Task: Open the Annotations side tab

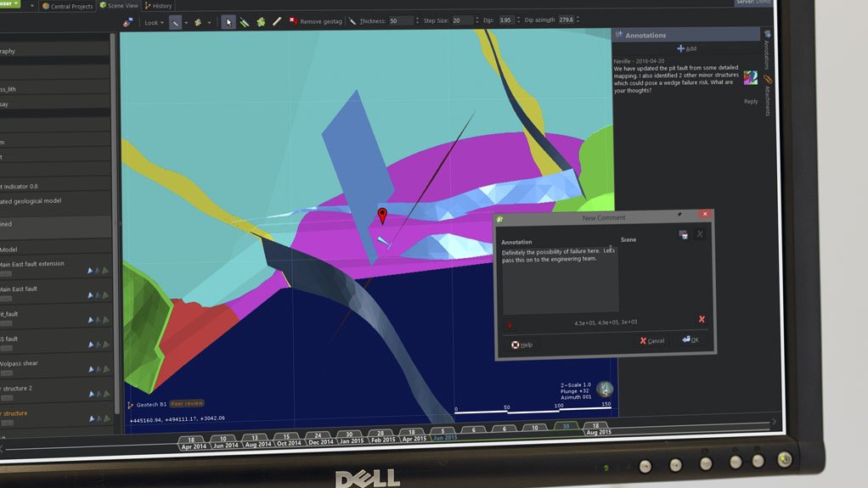Action: [767, 50]
